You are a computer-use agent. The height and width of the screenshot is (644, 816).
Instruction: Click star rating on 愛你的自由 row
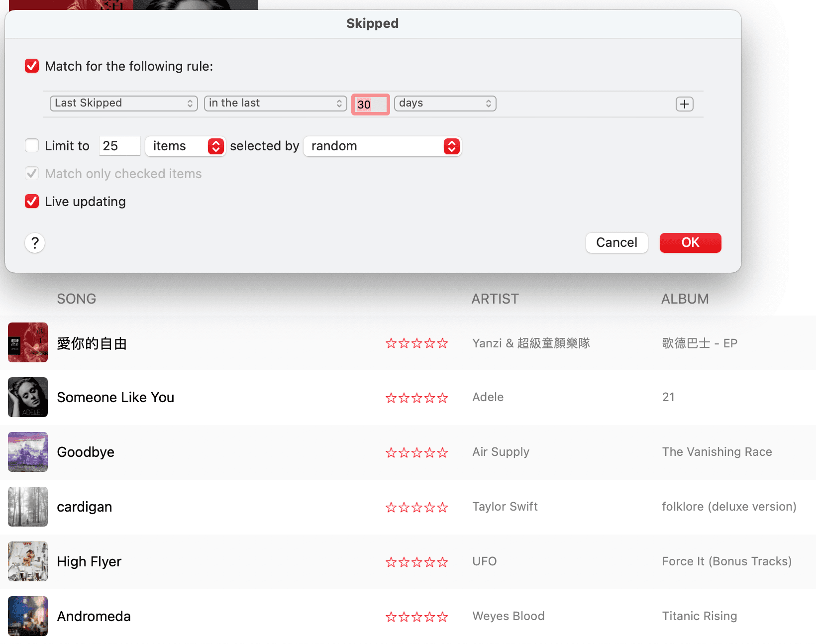(x=416, y=343)
